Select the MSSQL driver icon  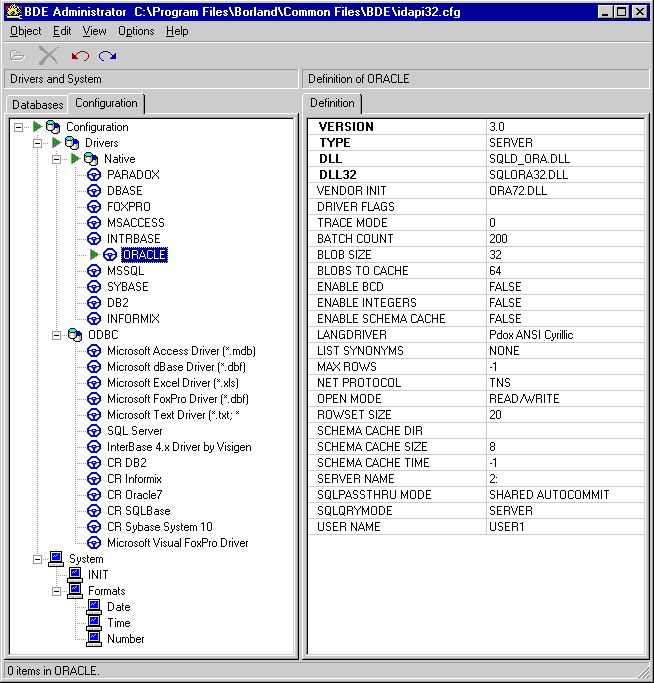(95, 271)
